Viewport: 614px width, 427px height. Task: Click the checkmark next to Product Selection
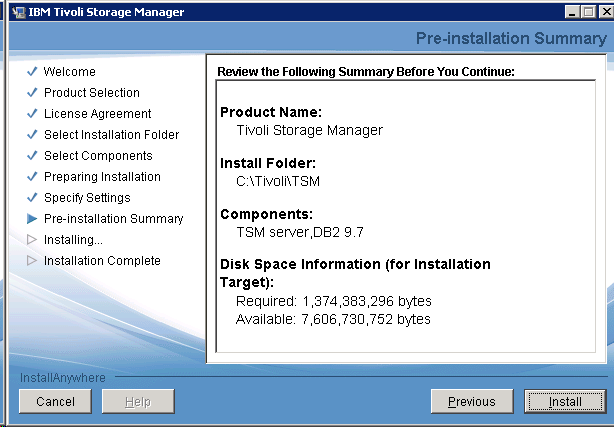32,93
